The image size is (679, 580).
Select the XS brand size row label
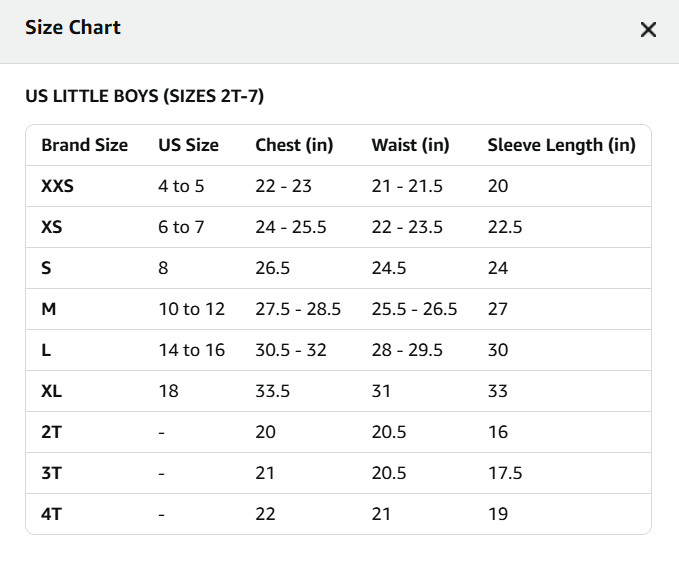(x=52, y=227)
